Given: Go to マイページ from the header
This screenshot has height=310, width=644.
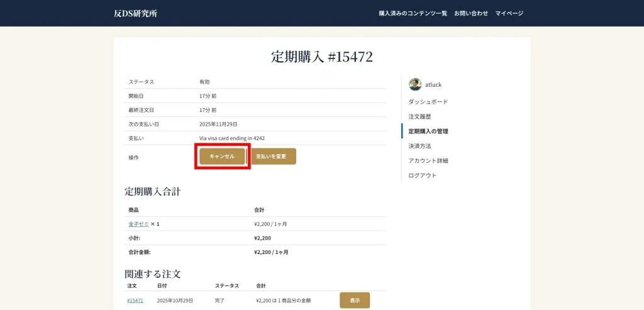Looking at the screenshot, I should click(x=509, y=13).
